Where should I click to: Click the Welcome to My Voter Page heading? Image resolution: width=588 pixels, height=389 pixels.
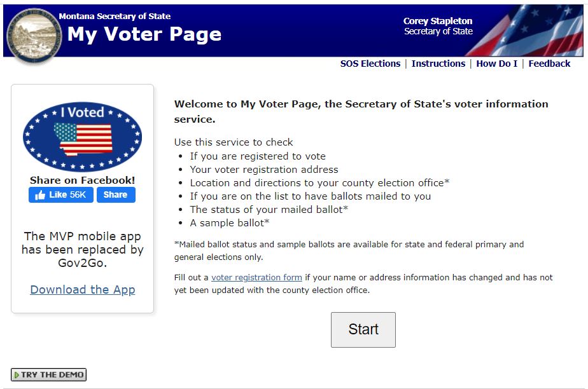click(361, 112)
